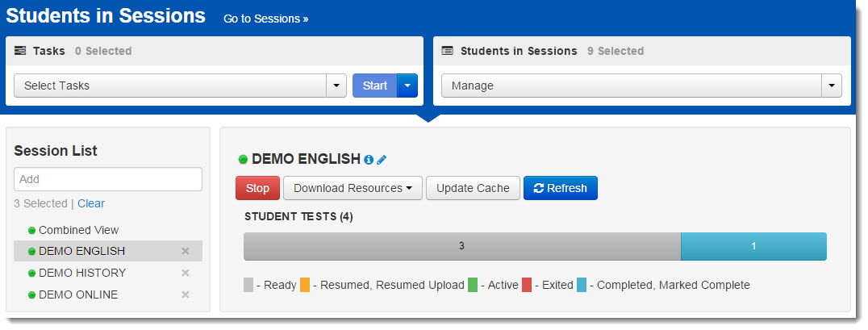Viewport: 868px width, 330px height.
Task: Click the Tasks panel list icon
Action: click(20, 51)
